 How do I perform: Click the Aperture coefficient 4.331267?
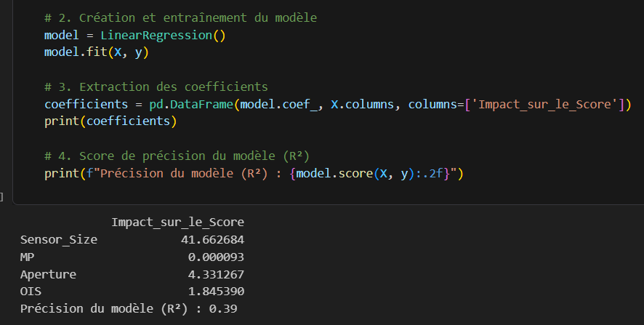[x=215, y=274]
